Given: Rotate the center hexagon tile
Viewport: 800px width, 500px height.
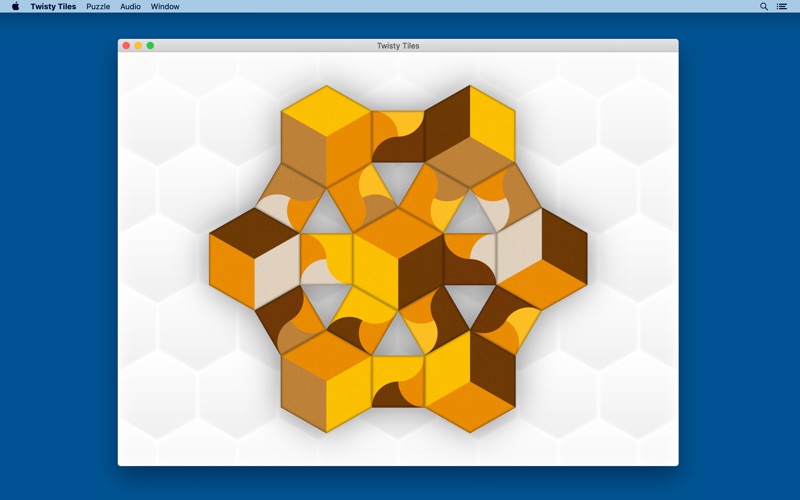Looking at the screenshot, I should click(398, 259).
